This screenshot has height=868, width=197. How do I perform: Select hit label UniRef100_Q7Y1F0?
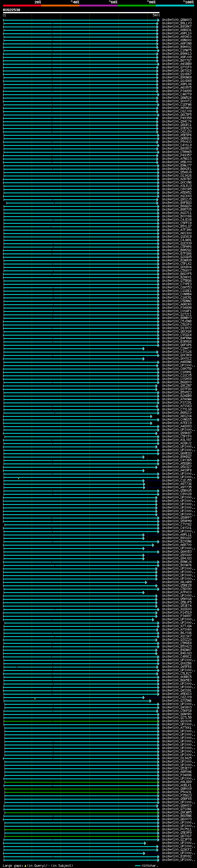177,67
